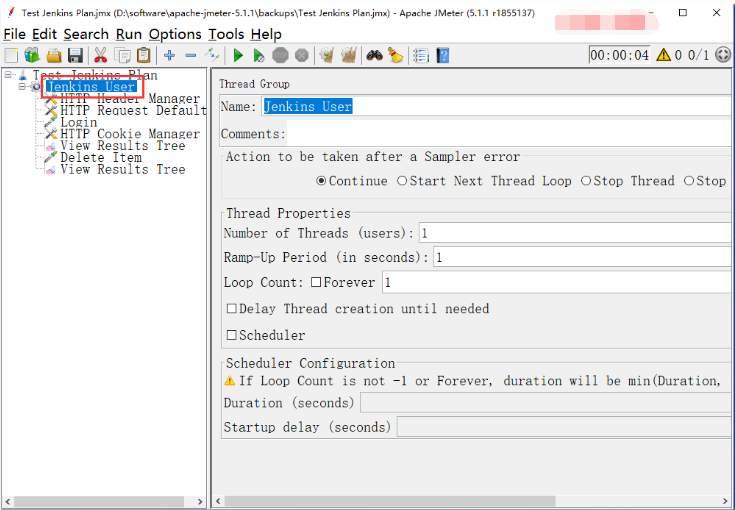Click the Startup delay (seconds) field
The height and width of the screenshot is (510, 735).
pos(564,427)
